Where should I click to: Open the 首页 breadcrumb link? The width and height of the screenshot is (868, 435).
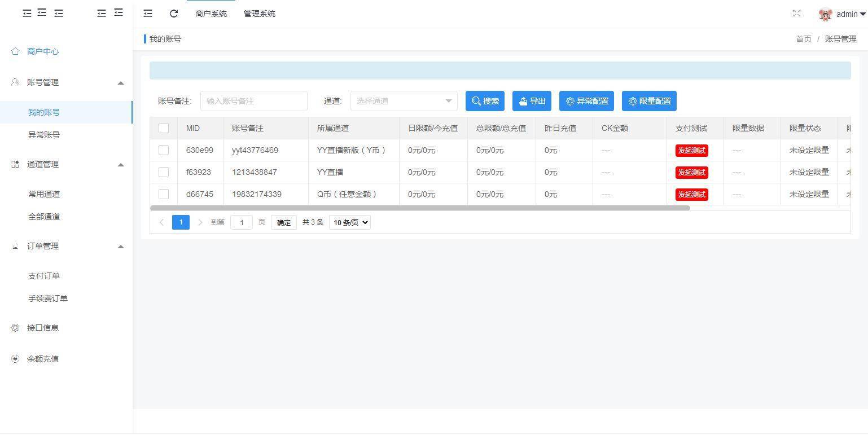point(803,39)
